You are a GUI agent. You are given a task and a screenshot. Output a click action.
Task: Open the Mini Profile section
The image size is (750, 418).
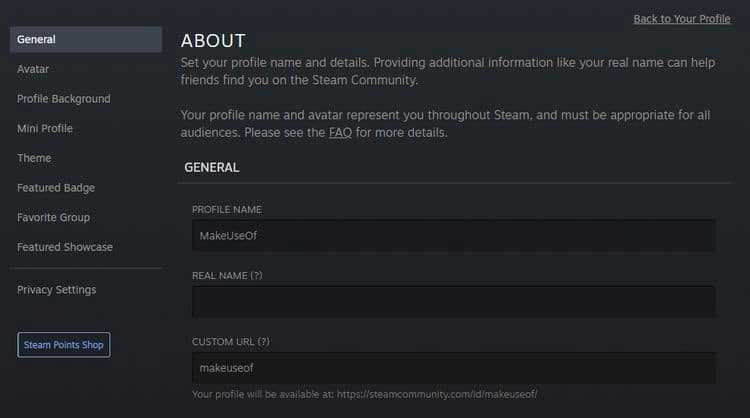coord(45,128)
